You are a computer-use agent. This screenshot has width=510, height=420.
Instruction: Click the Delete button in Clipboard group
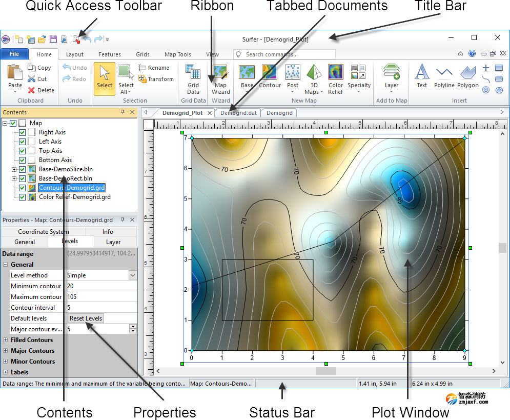41,90
